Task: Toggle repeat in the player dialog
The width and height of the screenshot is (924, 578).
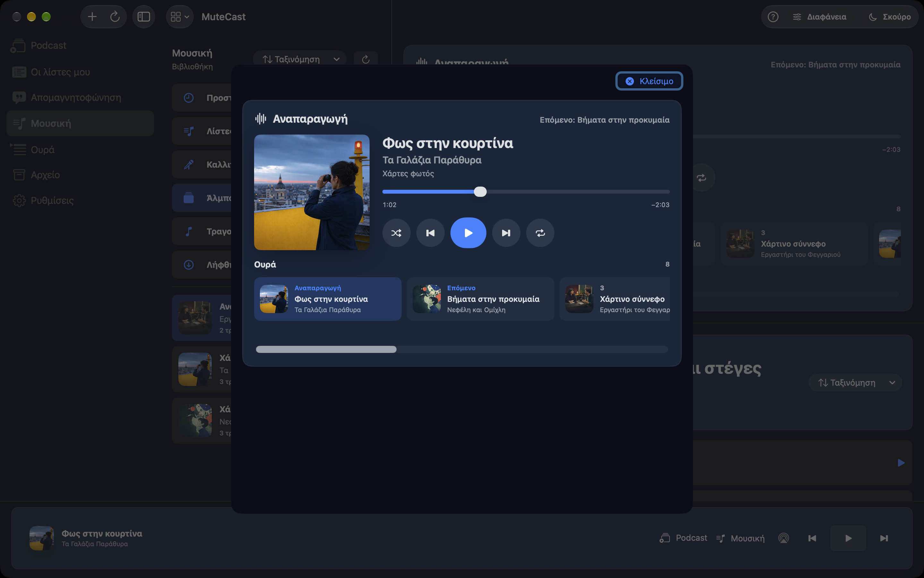Action: point(540,233)
